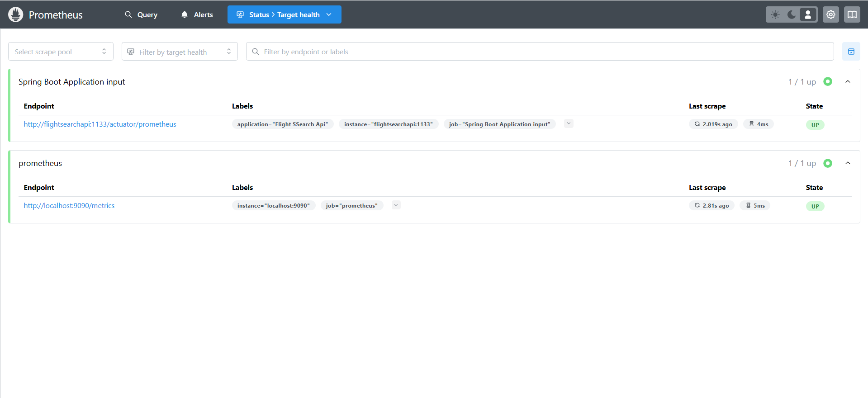Click UP state badge for flightsearchapi
The image size is (868, 398).
815,125
